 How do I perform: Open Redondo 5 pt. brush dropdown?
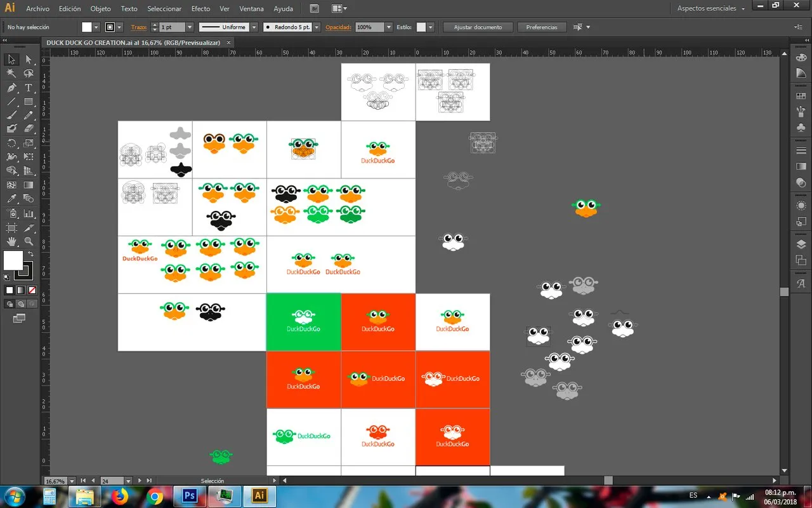[317, 27]
